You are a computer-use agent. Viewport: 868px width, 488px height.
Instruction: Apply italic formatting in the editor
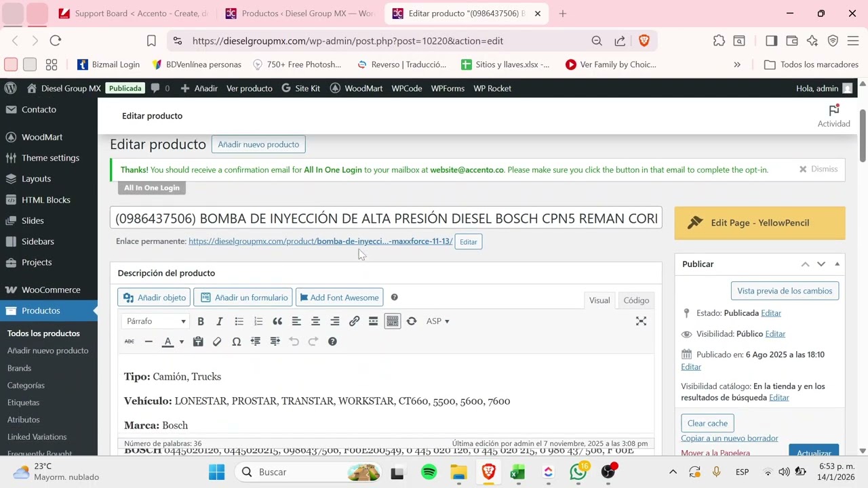point(220,321)
